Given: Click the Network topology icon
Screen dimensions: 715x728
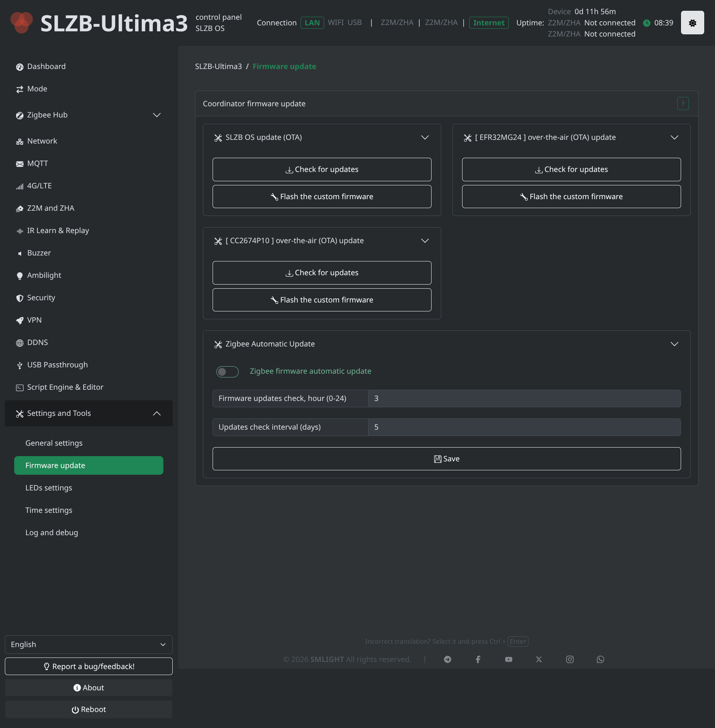Looking at the screenshot, I should (19, 142).
